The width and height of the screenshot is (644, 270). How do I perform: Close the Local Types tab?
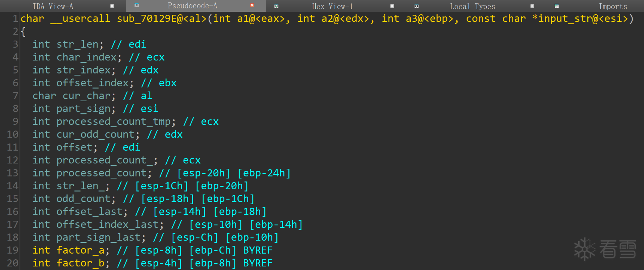[x=532, y=6]
